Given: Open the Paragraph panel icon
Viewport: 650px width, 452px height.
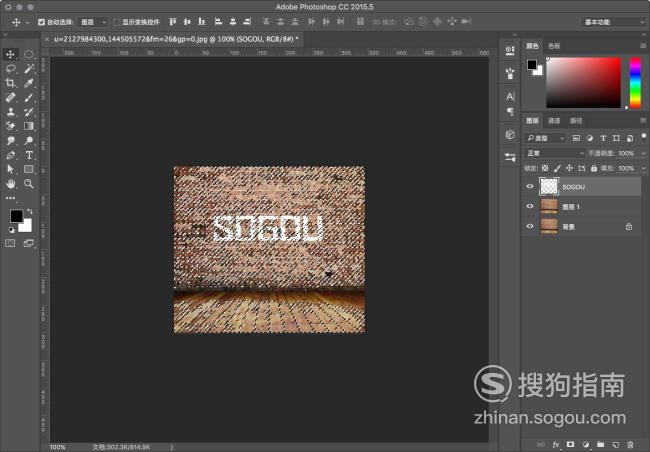Looking at the screenshot, I should click(x=510, y=112).
